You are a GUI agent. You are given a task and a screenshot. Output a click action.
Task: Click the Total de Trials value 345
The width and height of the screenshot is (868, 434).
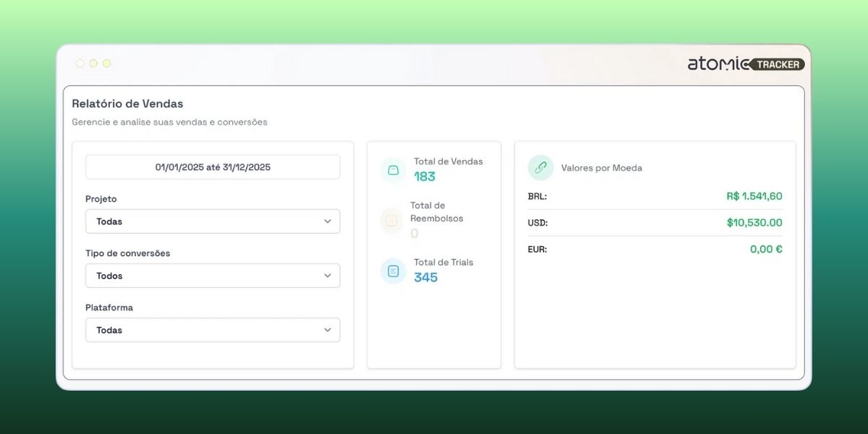click(425, 277)
